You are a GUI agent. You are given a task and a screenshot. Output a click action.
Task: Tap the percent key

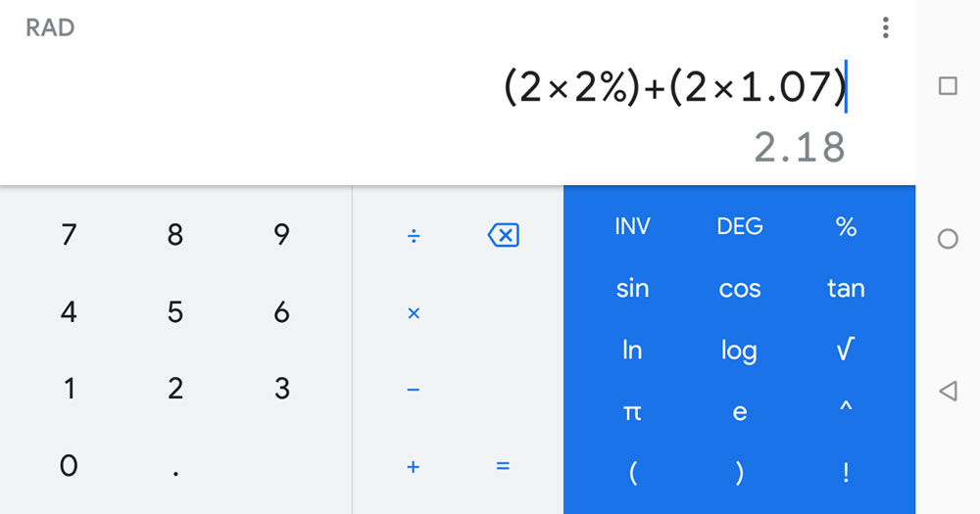[x=845, y=226]
